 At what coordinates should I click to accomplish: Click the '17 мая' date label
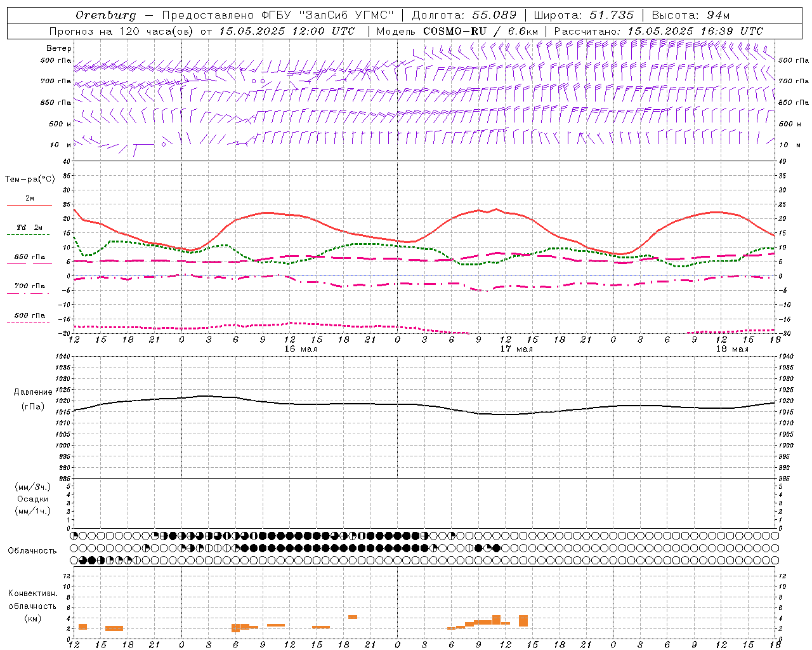click(x=516, y=349)
